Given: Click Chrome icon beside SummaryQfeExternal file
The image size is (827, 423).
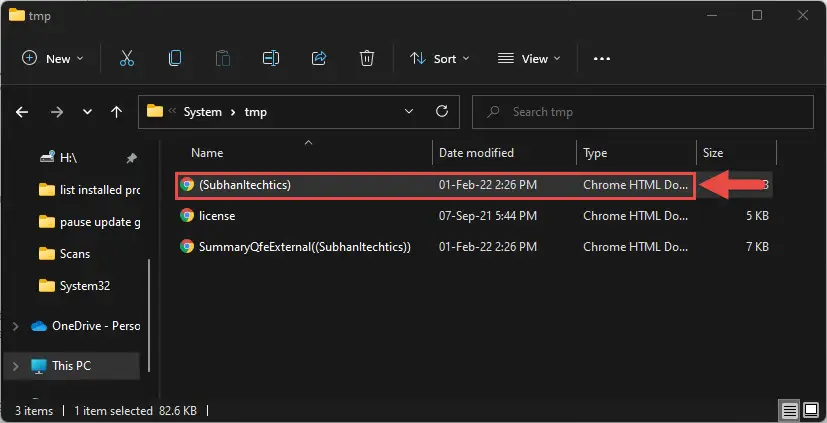Looking at the screenshot, I should [187, 246].
